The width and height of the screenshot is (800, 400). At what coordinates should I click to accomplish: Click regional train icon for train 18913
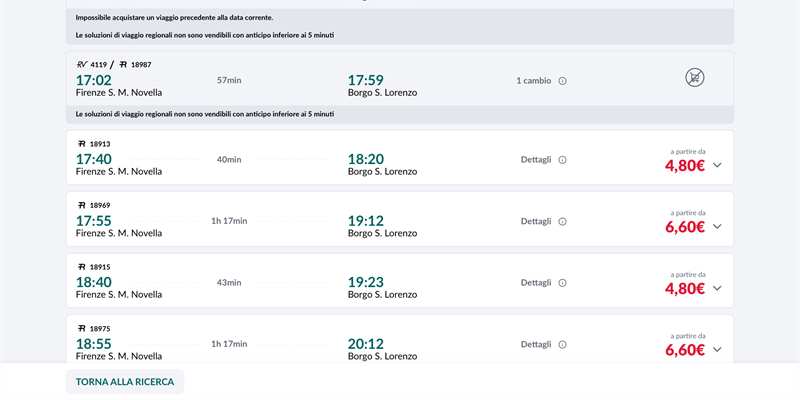[81, 144]
